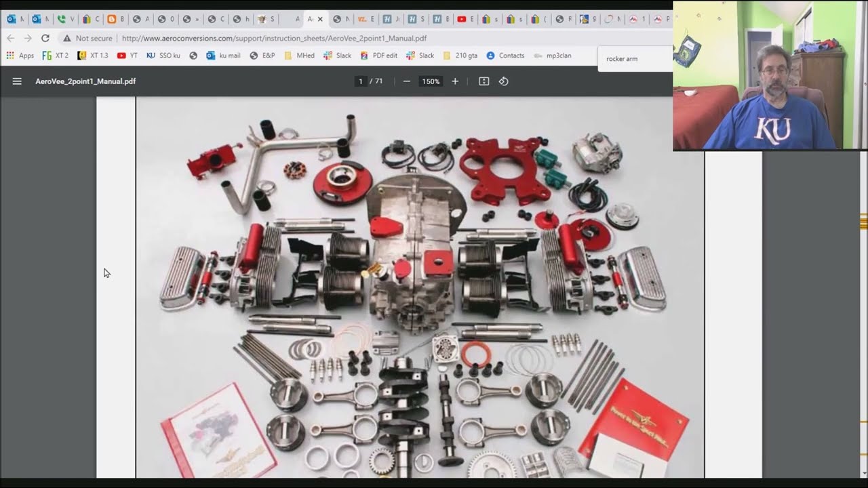Go back to the previous page
This screenshot has height=488, width=868.
point(11,39)
